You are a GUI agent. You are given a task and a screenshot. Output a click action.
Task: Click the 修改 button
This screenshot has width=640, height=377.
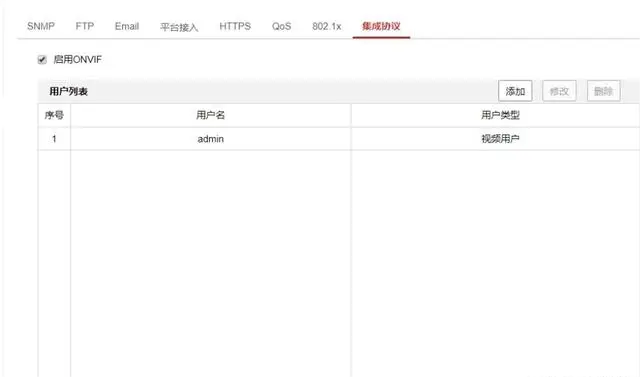click(559, 91)
